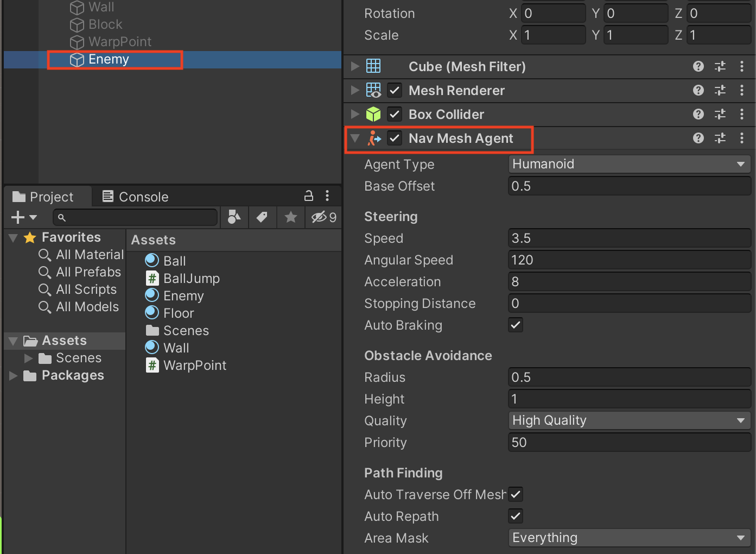Disable the Box Collider enabled checkbox
The image size is (756, 554).
point(395,114)
